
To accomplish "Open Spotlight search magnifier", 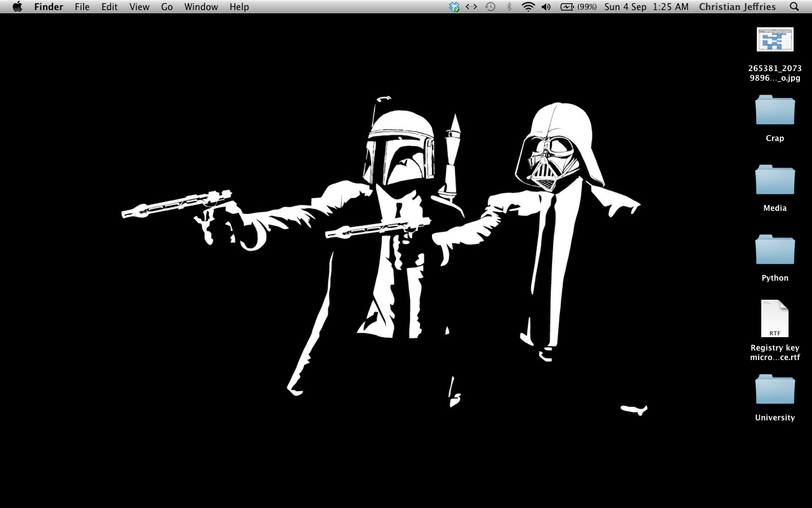I will tap(794, 7).
